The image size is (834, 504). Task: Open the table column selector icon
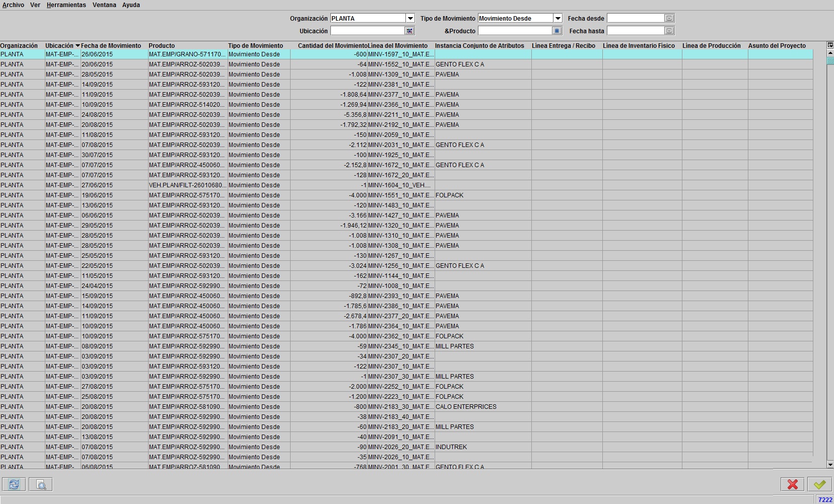830,45
